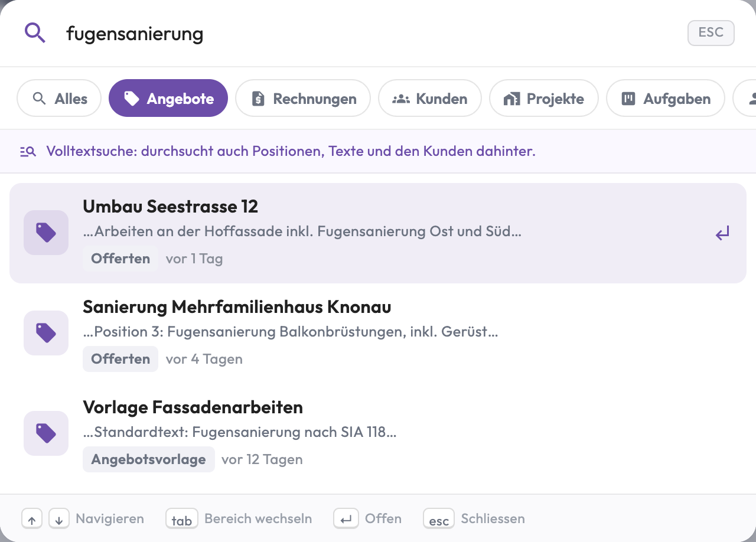The height and width of the screenshot is (542, 756).
Task: Open the Projekte filter tab
Action: [x=544, y=99]
